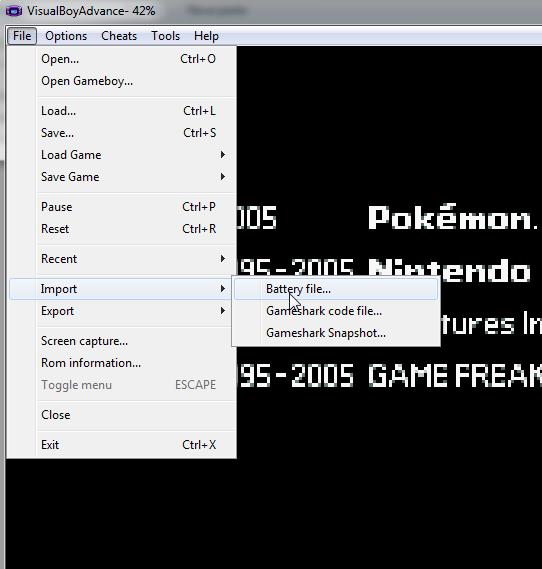The height and width of the screenshot is (569, 542).
Task: Expand the Recent files submenu
Action: 122,259
